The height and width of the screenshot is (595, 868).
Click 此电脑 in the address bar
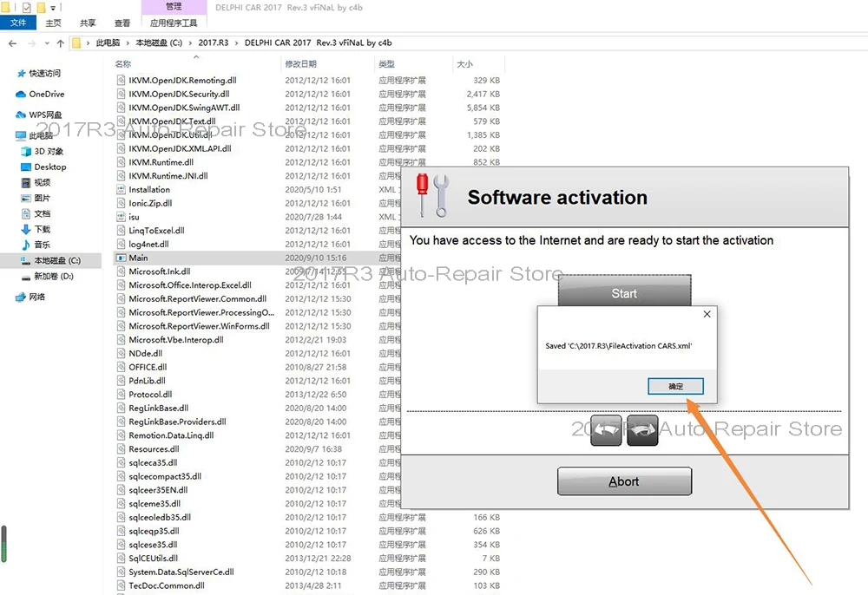tap(108, 42)
